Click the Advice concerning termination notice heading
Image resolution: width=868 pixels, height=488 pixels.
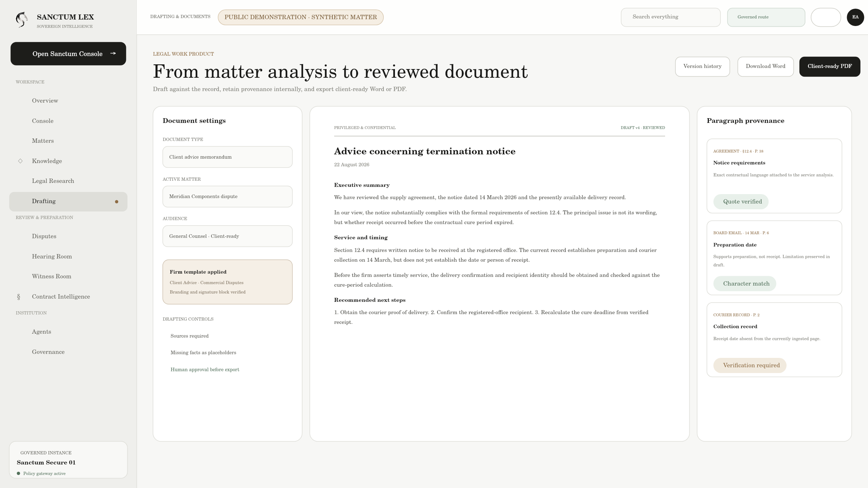(x=425, y=151)
